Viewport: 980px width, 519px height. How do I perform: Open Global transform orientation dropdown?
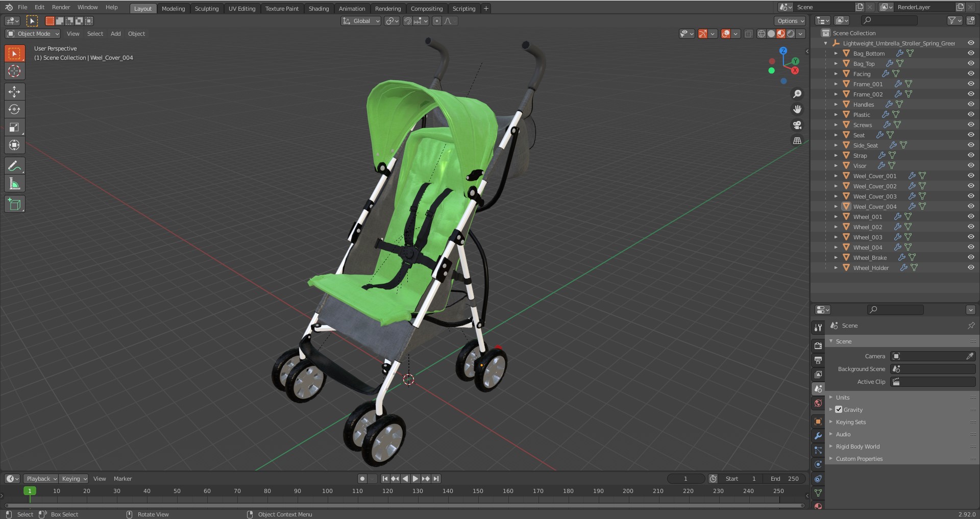361,21
